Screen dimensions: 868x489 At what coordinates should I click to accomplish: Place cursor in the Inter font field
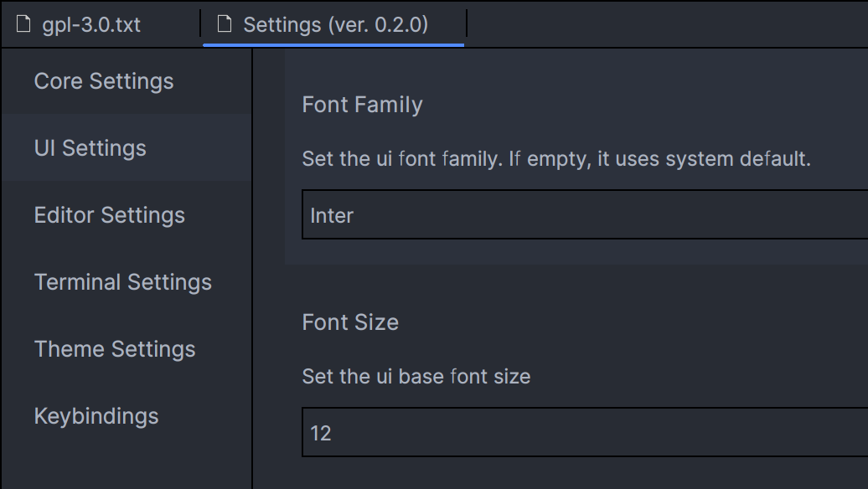333,215
